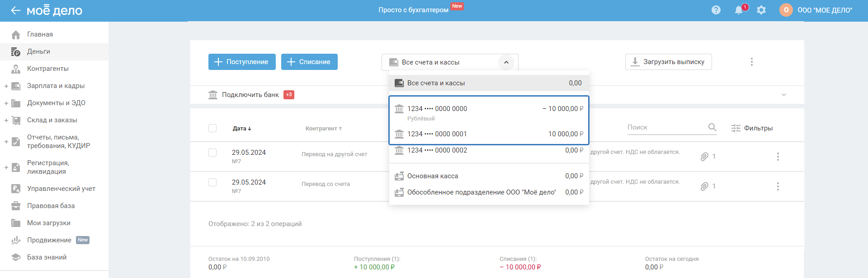The width and height of the screenshot is (868, 278).
Task: Expand the Зарплата и кадры plus sign
Action: pos(6,86)
